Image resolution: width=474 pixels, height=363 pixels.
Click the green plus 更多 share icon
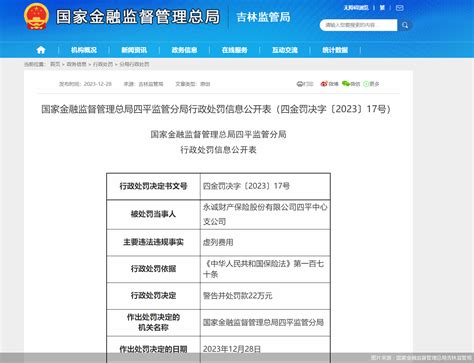click(366, 84)
